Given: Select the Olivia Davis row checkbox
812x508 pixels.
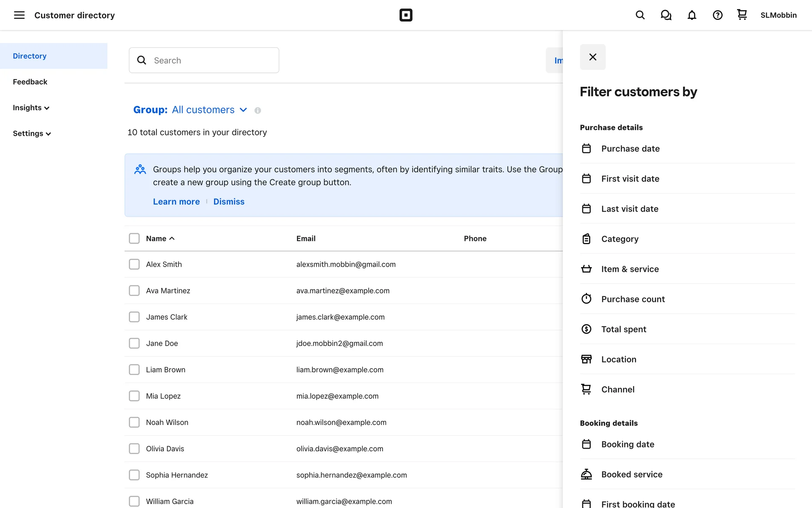Looking at the screenshot, I should coord(134,449).
